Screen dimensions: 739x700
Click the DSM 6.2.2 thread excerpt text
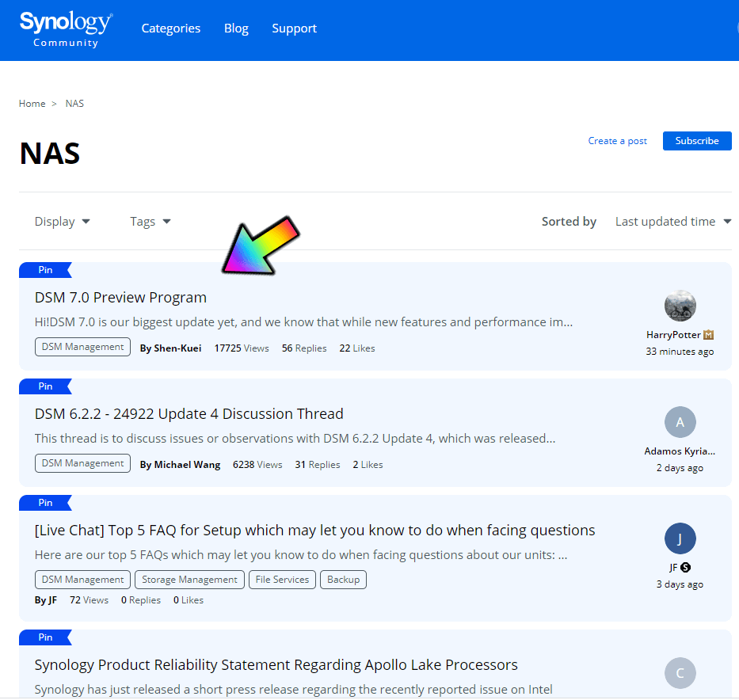[x=295, y=439]
